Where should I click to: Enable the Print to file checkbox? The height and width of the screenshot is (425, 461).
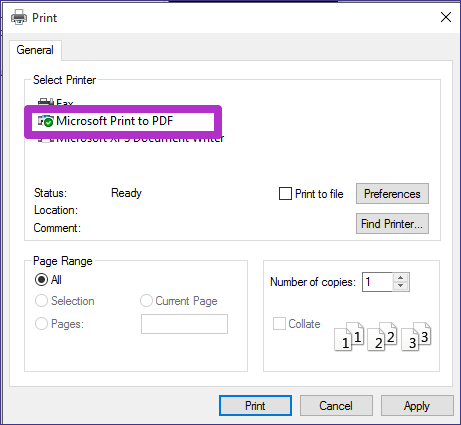[285, 194]
